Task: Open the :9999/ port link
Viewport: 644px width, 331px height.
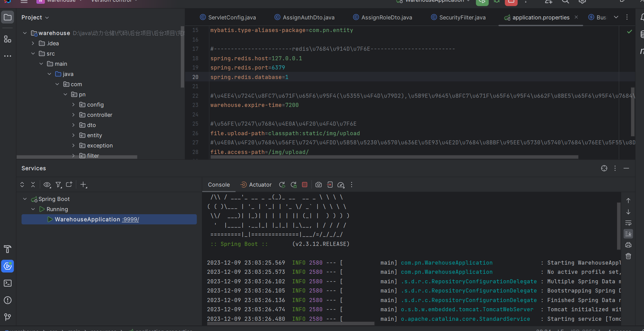Action: (x=131, y=219)
